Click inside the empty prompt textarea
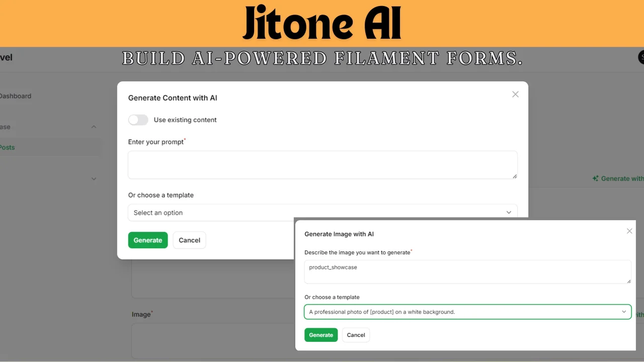The width and height of the screenshot is (644, 362). pyautogui.click(x=323, y=164)
